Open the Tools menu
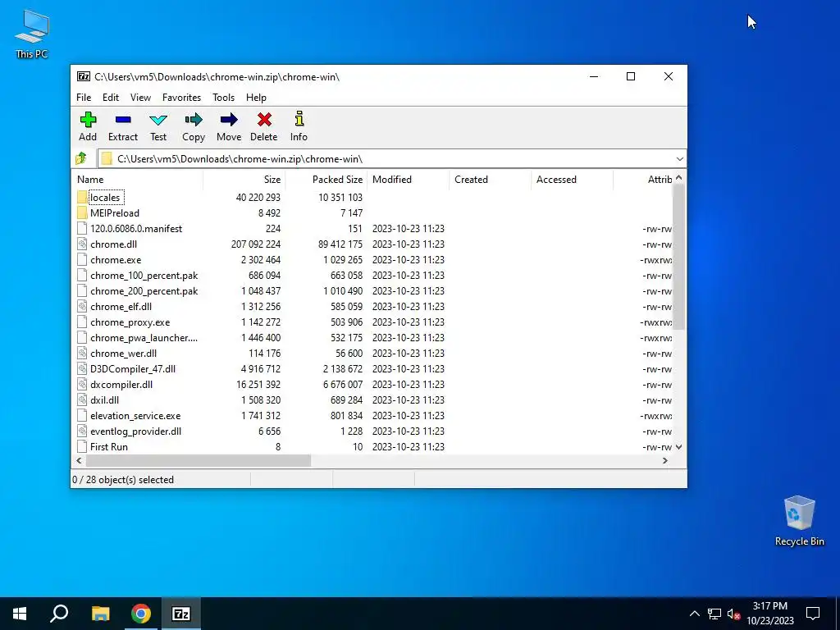 223,98
